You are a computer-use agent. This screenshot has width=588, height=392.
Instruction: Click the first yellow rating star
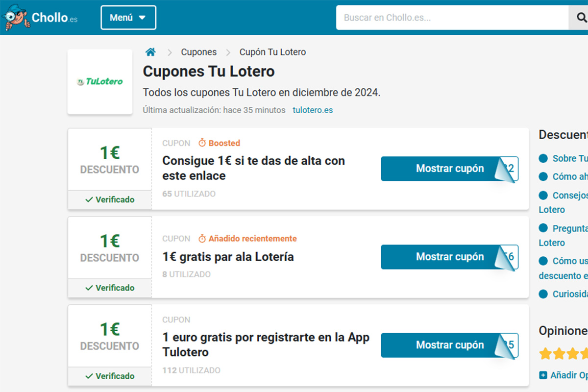tap(545, 353)
